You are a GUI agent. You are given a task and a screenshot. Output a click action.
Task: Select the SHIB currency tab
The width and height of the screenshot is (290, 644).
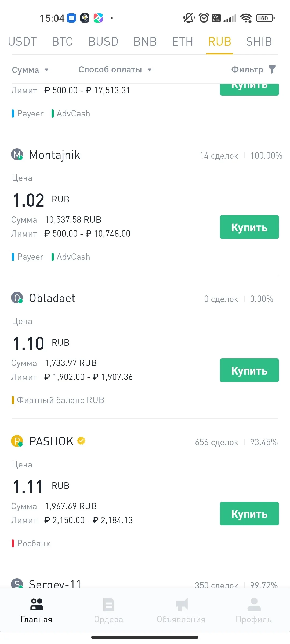click(259, 42)
